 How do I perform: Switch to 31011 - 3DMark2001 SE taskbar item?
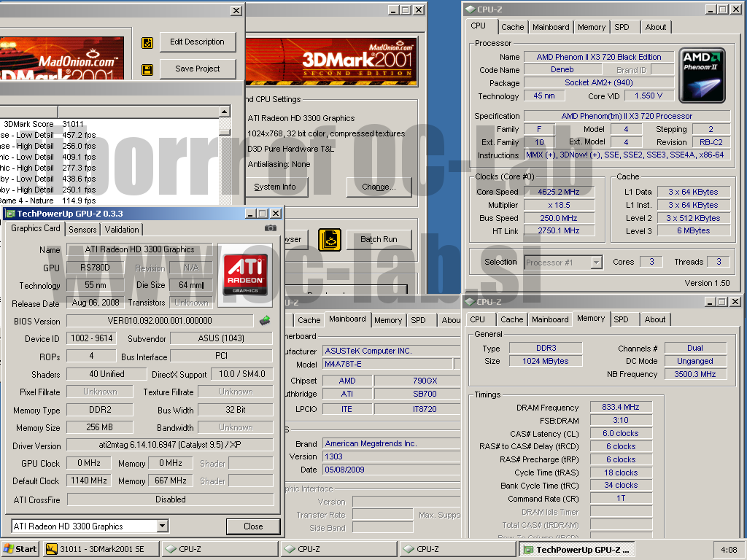point(101,549)
